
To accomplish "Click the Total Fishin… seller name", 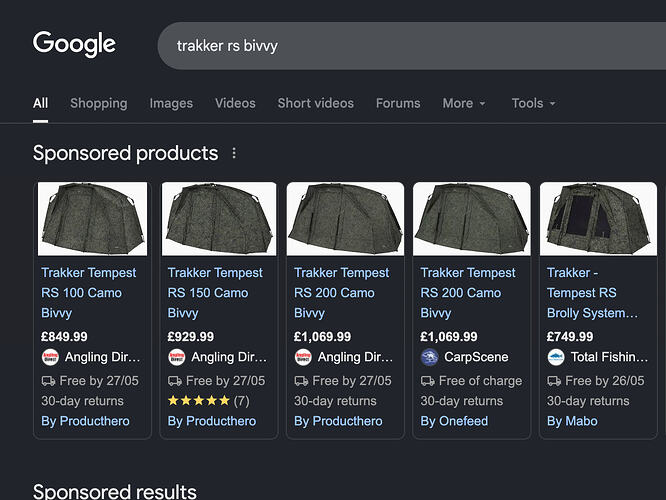I will 610,357.
